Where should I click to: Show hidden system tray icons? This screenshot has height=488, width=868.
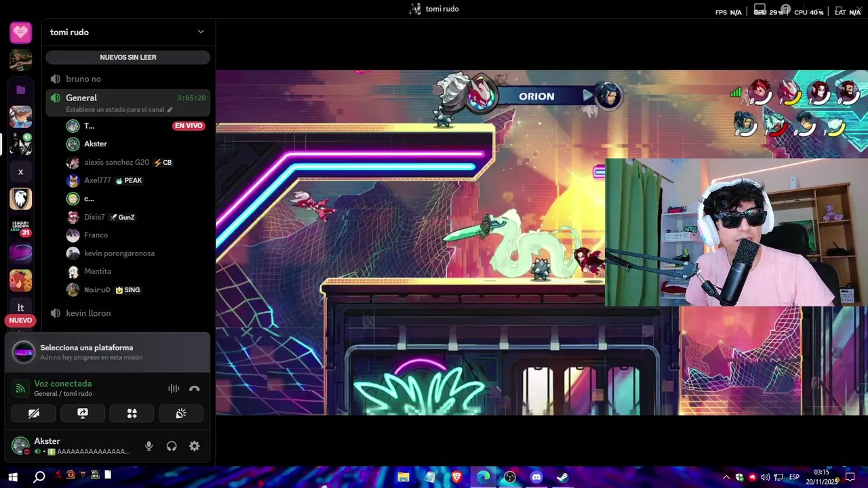[x=726, y=477]
